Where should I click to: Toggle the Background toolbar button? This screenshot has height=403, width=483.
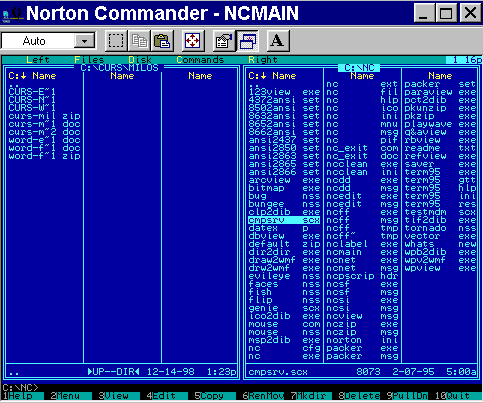(x=247, y=41)
